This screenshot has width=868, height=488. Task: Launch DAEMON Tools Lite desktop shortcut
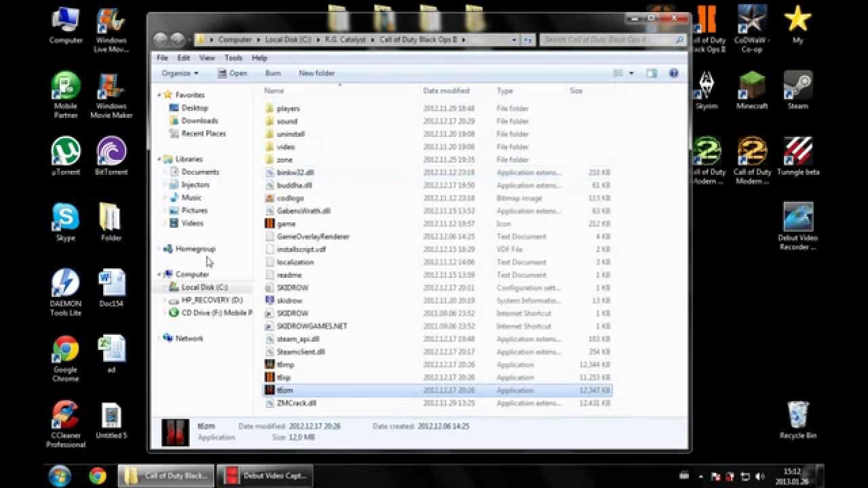tap(66, 293)
